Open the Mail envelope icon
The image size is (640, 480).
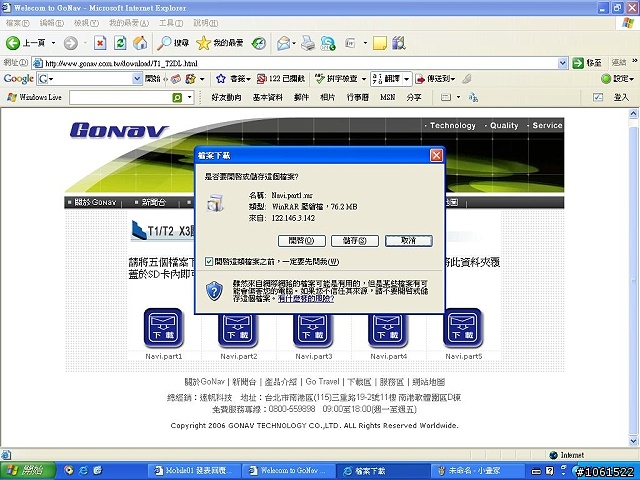[283, 43]
